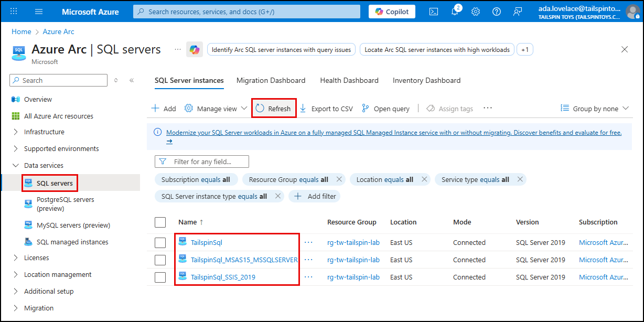Open the Manage view dropdown
This screenshot has height=322, width=644.
pos(215,109)
